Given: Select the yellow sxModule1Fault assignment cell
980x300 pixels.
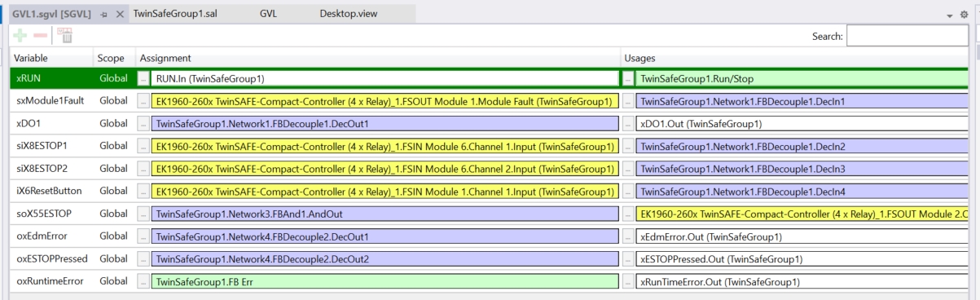Looking at the screenshot, I should click(x=385, y=102).
